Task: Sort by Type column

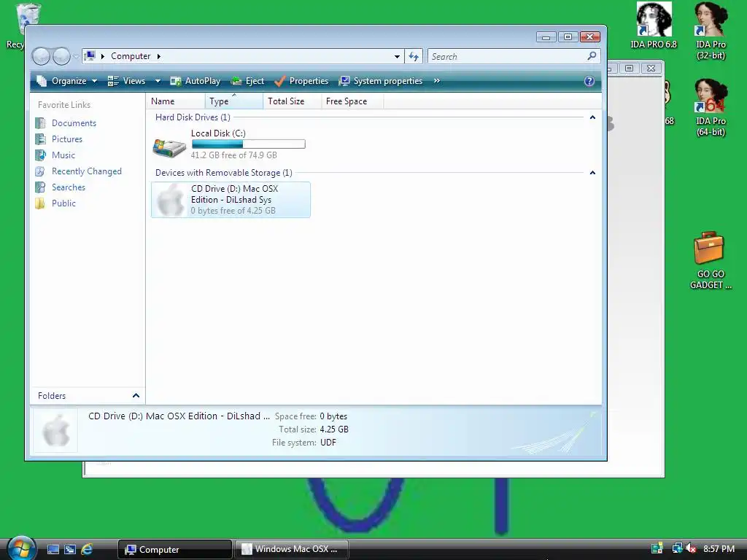Action: (x=234, y=101)
